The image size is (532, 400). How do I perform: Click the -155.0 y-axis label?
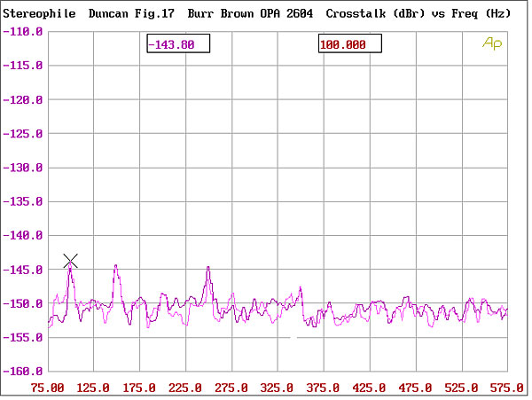tap(23, 338)
